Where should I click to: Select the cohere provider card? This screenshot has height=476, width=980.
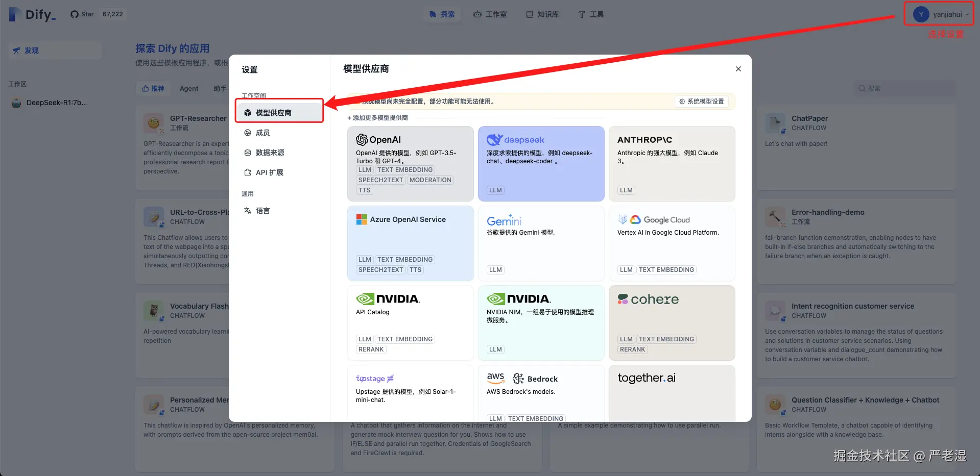672,323
